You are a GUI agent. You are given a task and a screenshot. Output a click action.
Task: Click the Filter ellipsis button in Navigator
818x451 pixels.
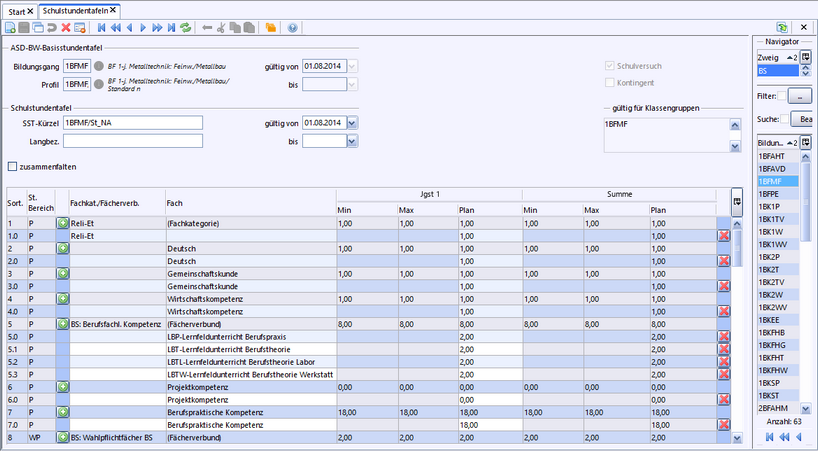(x=800, y=96)
